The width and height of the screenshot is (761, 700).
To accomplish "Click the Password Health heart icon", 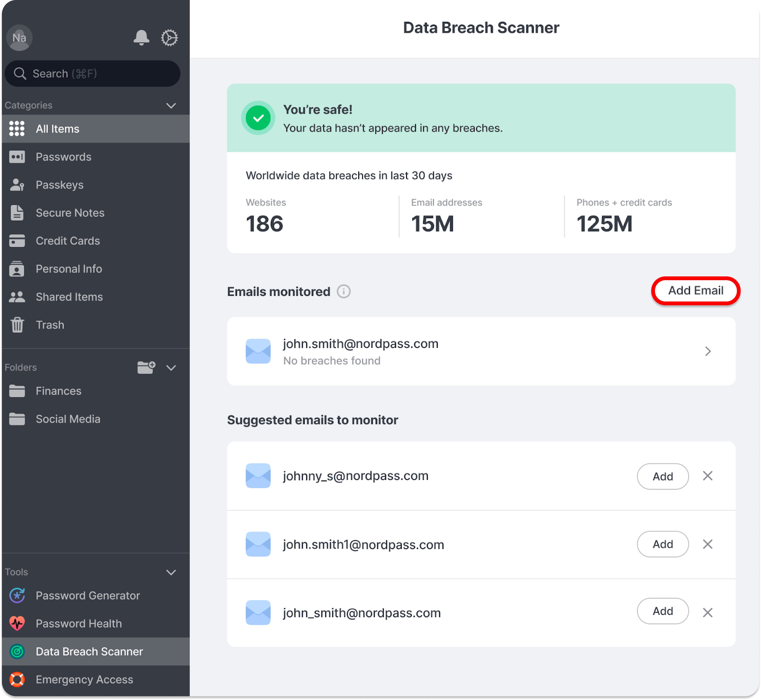I will [17, 624].
